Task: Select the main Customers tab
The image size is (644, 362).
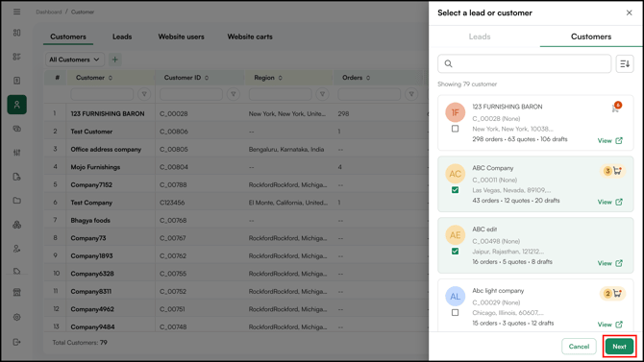Action: click(68, 36)
